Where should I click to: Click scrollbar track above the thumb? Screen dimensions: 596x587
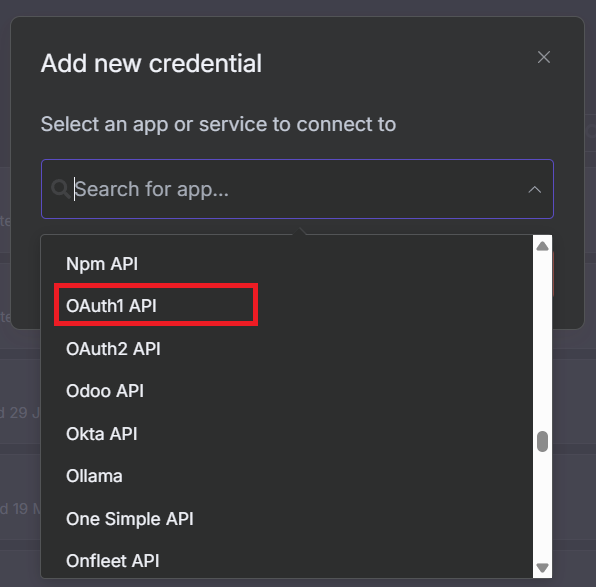[x=542, y=341]
